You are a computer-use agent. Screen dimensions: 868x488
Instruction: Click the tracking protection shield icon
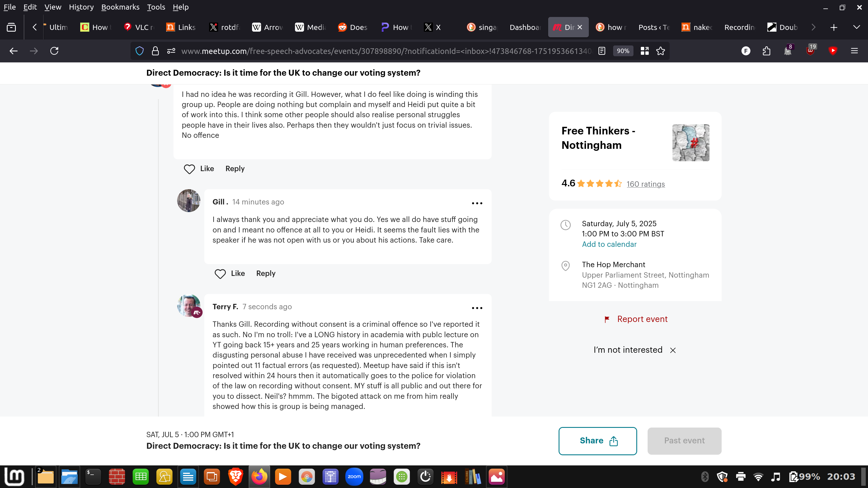140,51
